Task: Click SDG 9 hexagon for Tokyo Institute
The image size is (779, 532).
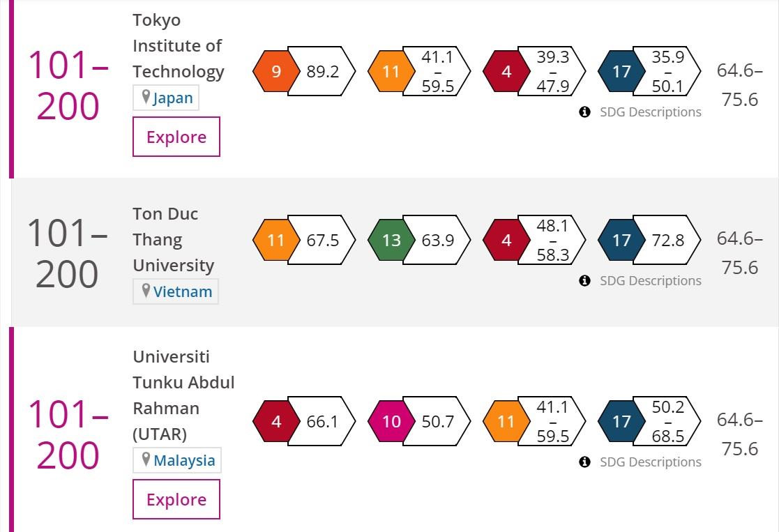Action: tap(276, 71)
